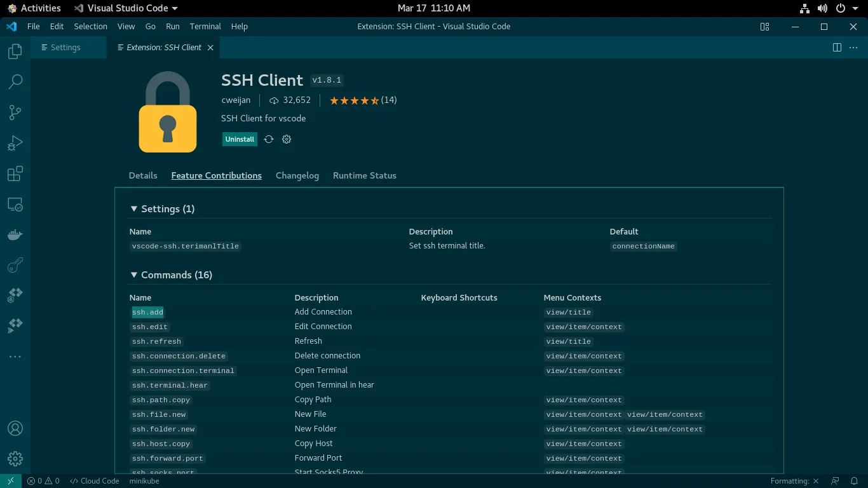Select the ssh.edit command name
Screen dimensions: 868x488
point(150,327)
